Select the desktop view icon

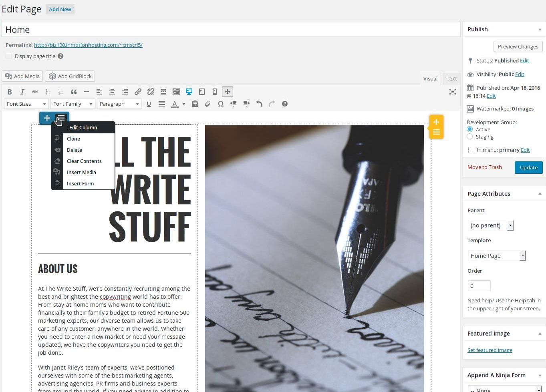click(189, 92)
